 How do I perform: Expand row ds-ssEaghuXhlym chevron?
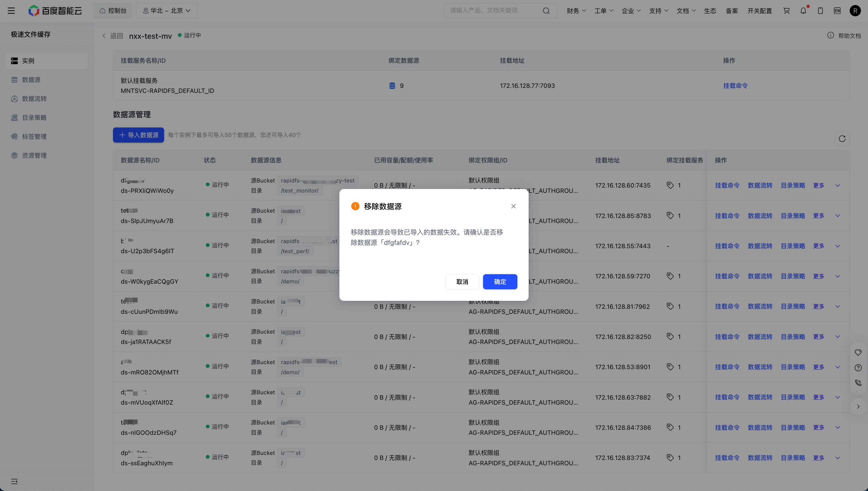838,458
